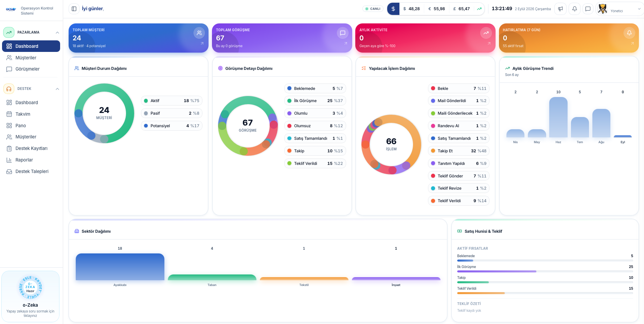Click the Müşteri donut chart center
This screenshot has width=644, height=324.
(104, 113)
